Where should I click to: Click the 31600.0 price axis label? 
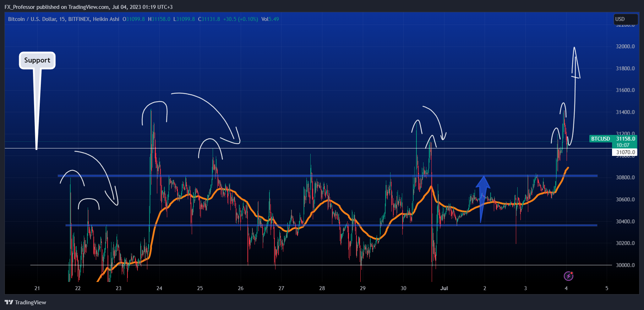625,90
